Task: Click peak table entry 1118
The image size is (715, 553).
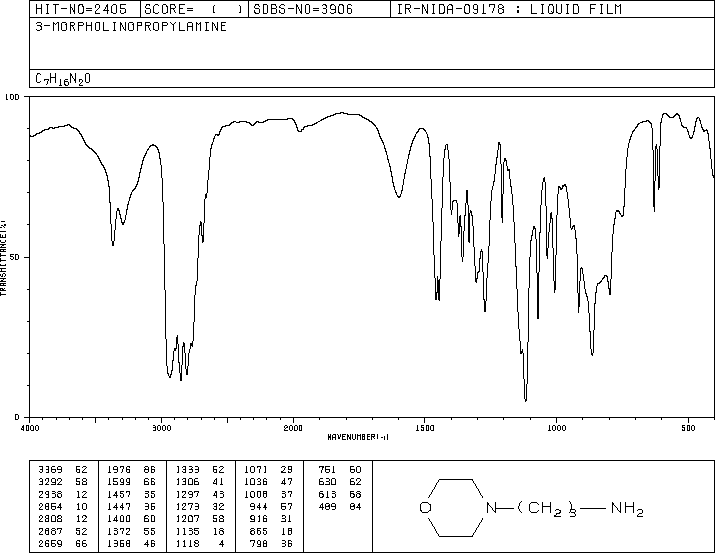Action: [187, 543]
